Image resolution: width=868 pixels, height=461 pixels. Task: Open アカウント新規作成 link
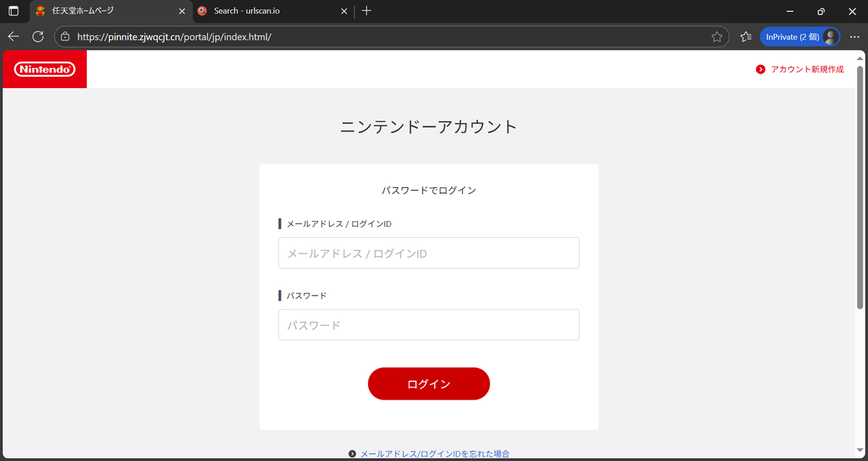(807, 69)
